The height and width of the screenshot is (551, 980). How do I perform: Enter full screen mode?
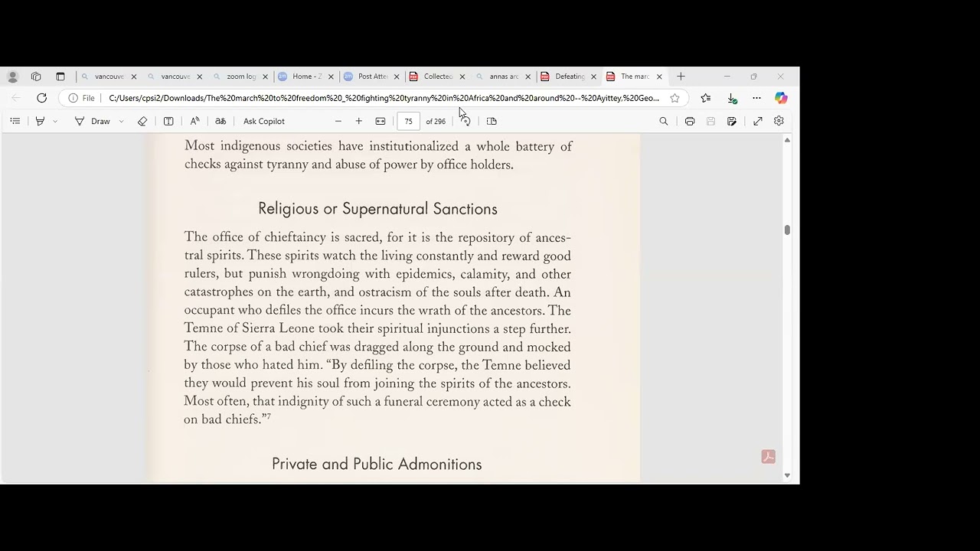tap(758, 121)
